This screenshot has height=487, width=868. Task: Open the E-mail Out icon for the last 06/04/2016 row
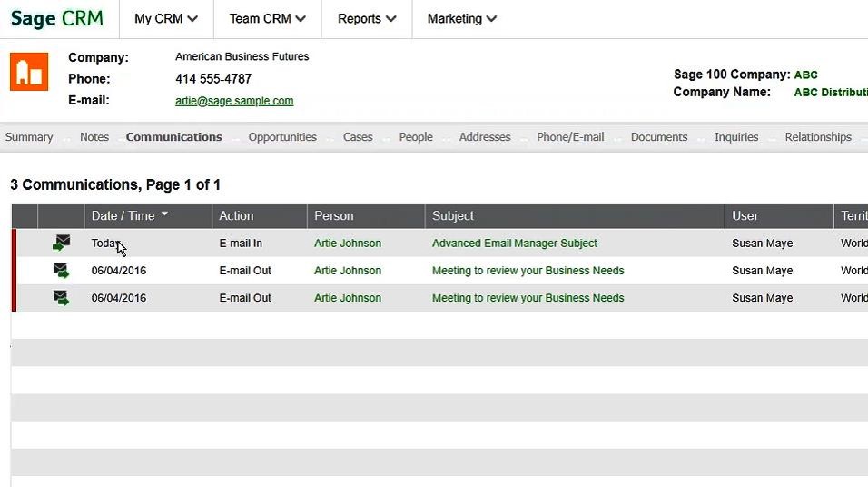click(x=62, y=297)
